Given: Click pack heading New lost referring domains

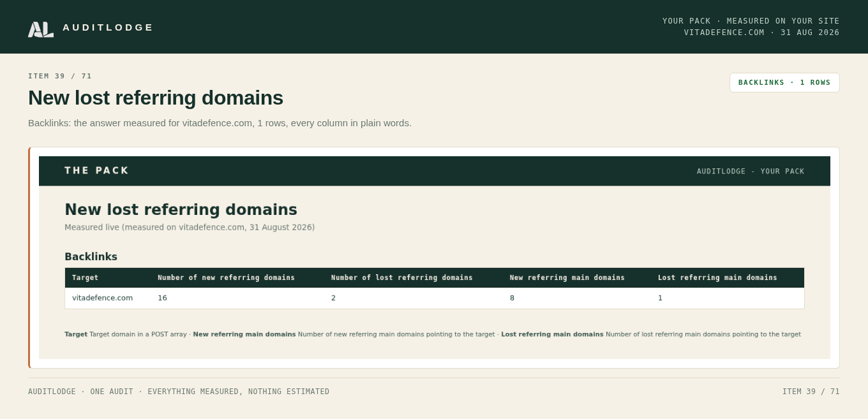Looking at the screenshot, I should (x=181, y=210).
